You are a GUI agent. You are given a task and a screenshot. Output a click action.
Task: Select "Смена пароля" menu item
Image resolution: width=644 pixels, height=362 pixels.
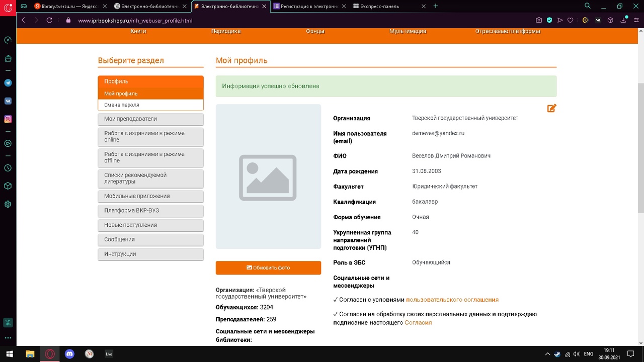(x=150, y=105)
